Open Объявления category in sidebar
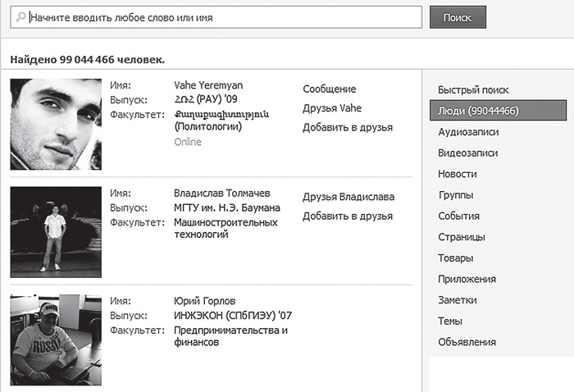This screenshot has height=392, width=574. (467, 342)
